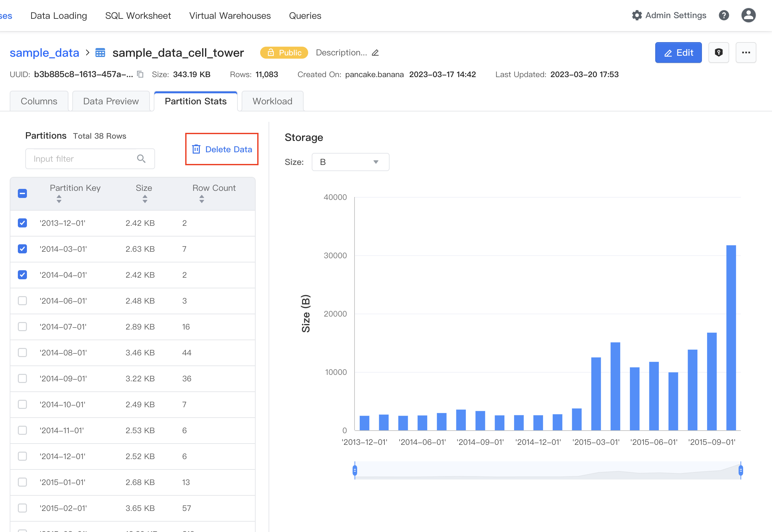The height and width of the screenshot is (532, 772).
Task: Click the Admin Settings gear icon
Action: tap(636, 15)
